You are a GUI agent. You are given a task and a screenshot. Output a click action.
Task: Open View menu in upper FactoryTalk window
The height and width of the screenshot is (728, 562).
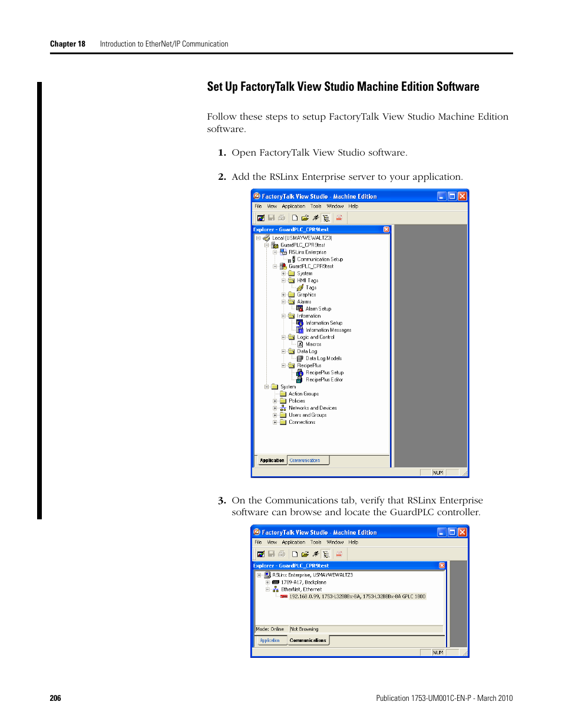coord(272,206)
